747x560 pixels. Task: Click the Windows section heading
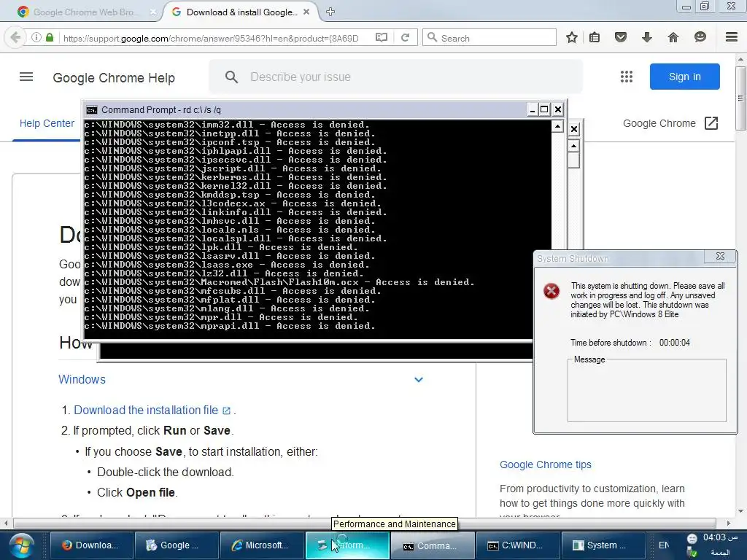pos(82,379)
